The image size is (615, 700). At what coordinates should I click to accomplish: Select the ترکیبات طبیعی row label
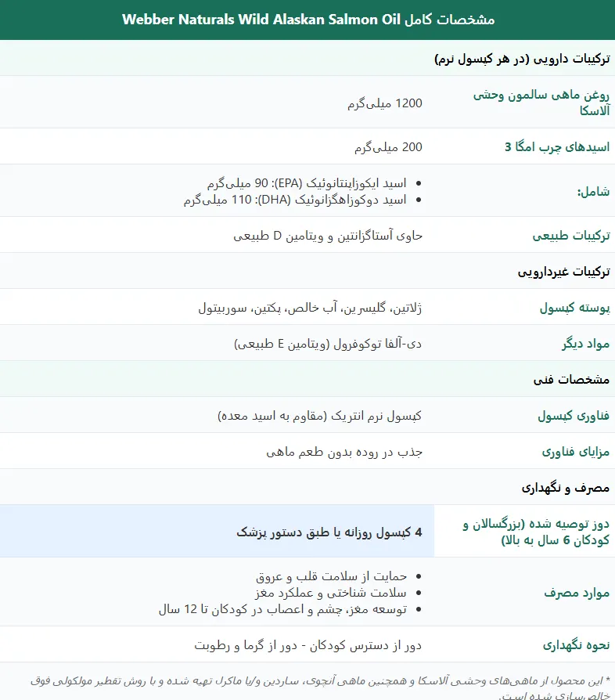pos(571,235)
